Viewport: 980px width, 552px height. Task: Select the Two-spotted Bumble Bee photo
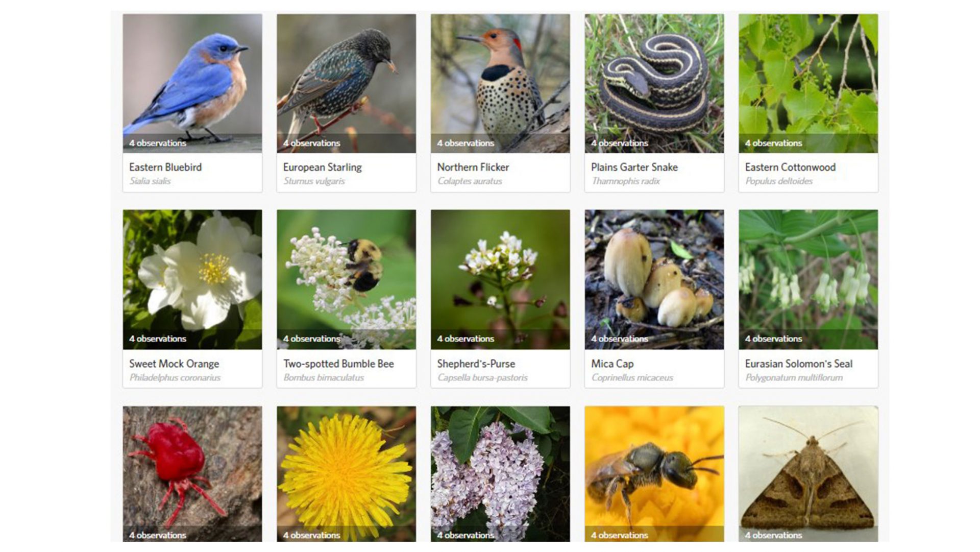347,280
